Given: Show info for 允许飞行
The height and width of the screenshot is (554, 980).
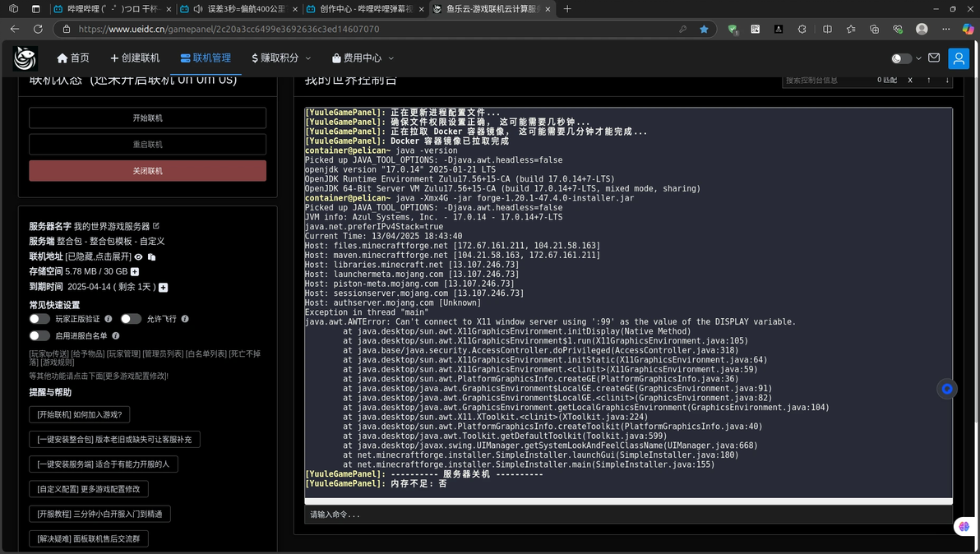Looking at the screenshot, I should tap(185, 319).
